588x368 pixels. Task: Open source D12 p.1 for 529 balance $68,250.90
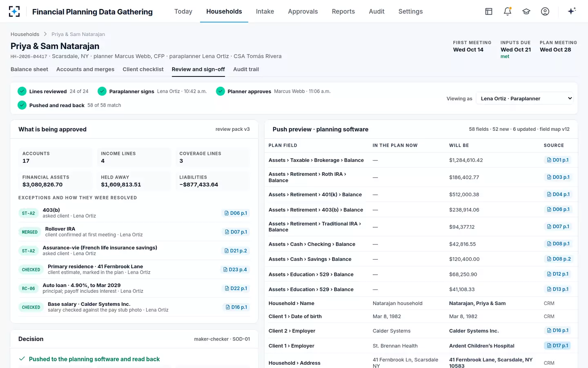click(558, 274)
